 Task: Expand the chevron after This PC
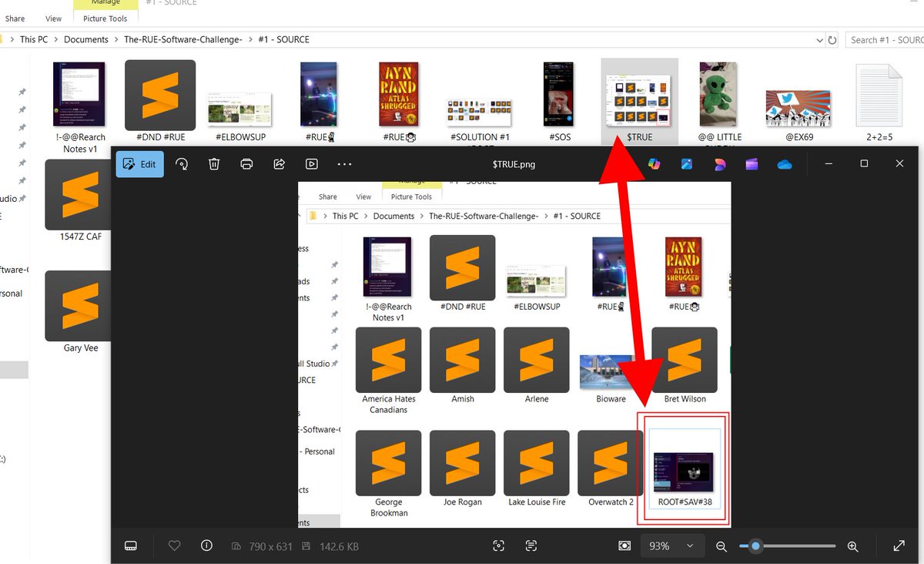56,39
